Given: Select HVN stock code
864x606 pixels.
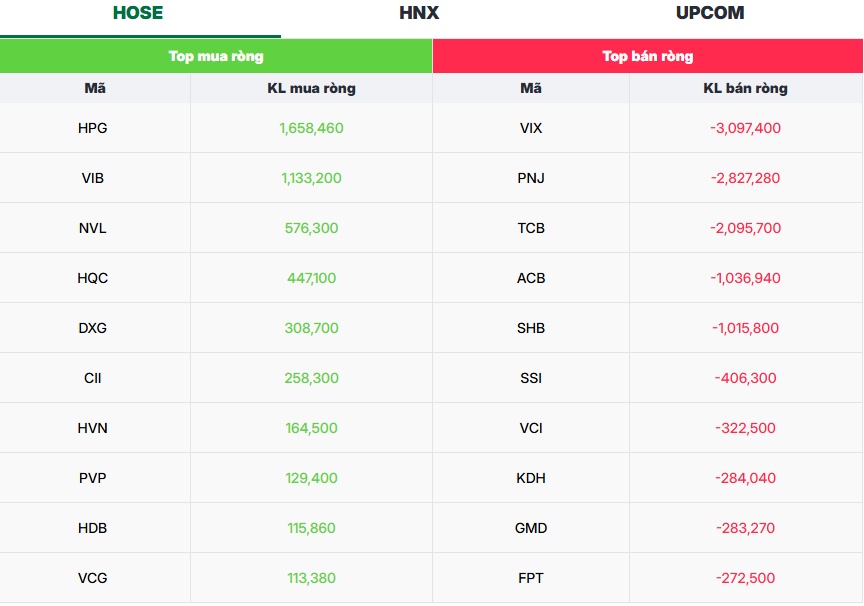Looking at the screenshot, I should tap(93, 428).
